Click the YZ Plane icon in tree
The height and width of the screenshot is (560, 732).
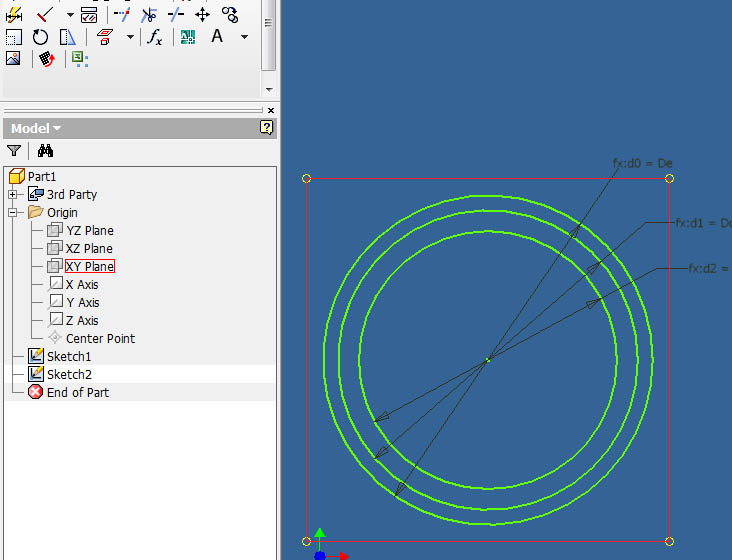click(x=55, y=230)
